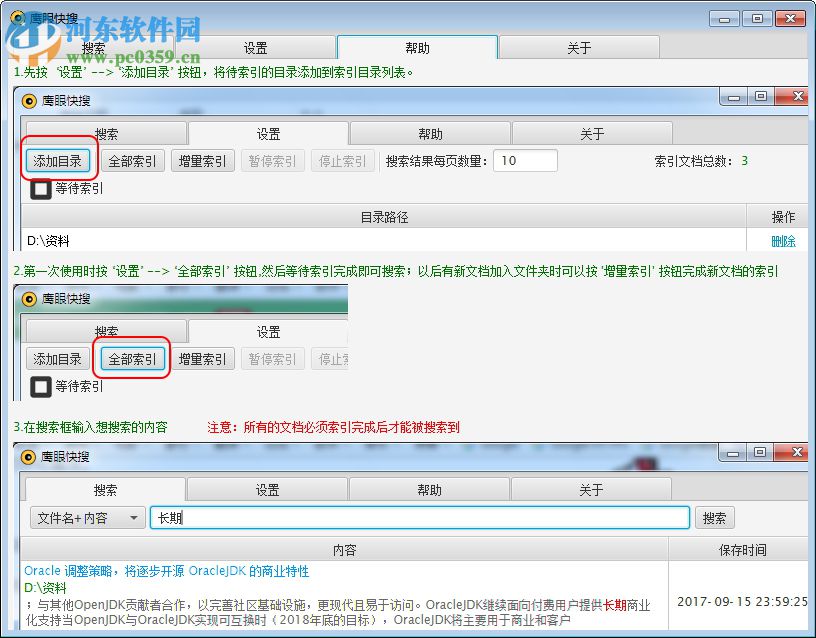This screenshot has height=638, width=816.
Task: Click the 增量索引 incremental index button
Action: tap(202, 160)
